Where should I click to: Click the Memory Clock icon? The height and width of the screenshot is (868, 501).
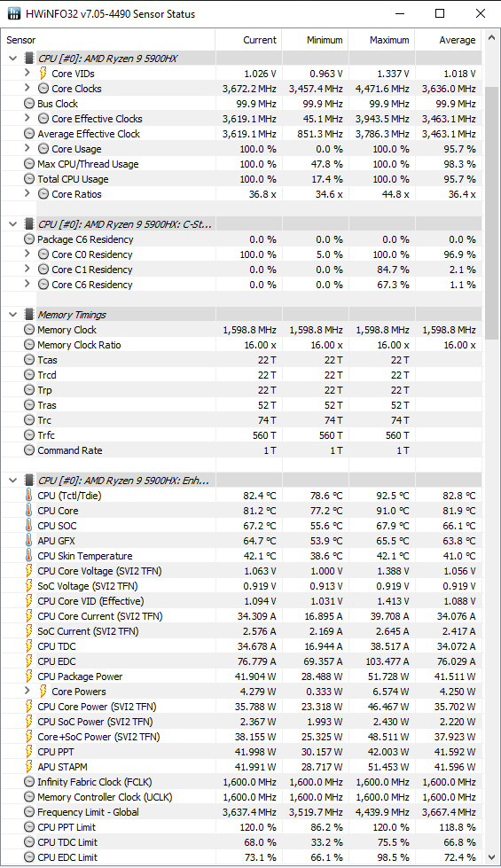point(29,329)
